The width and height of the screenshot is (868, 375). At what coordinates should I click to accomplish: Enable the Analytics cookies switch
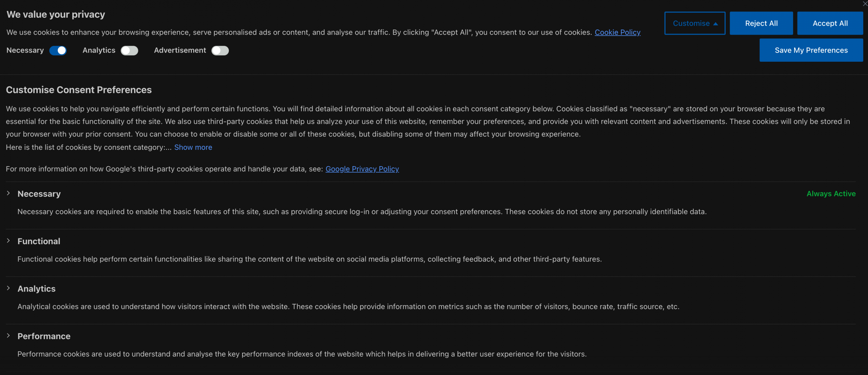pos(130,51)
